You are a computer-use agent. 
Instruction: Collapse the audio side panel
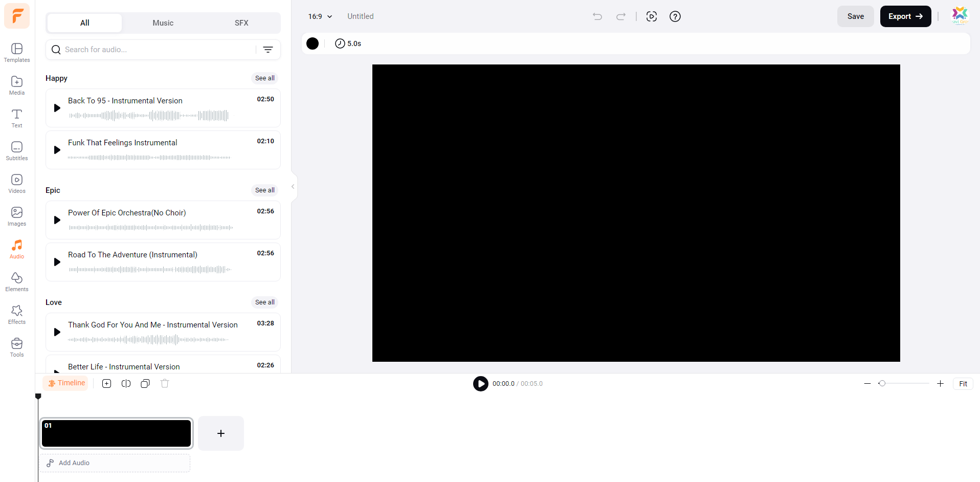293,187
